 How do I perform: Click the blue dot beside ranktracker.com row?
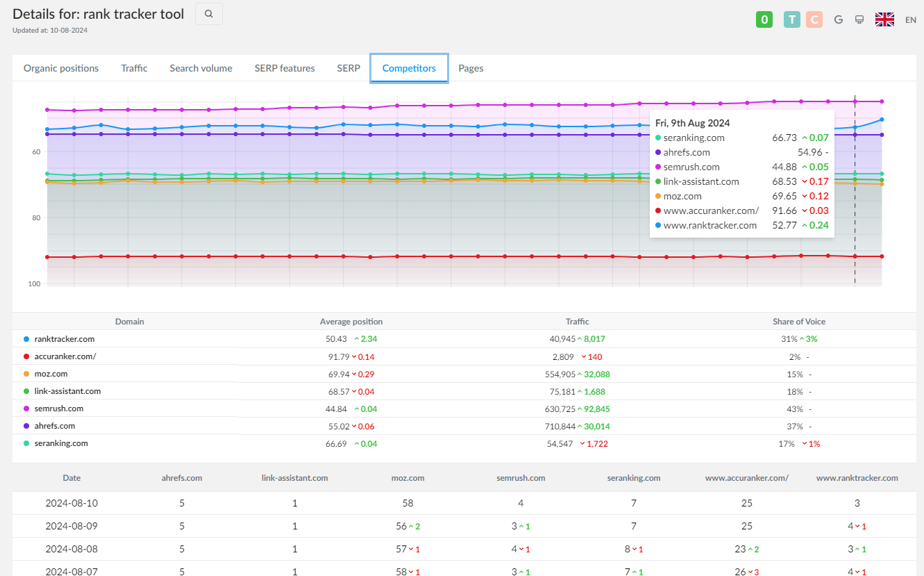(26, 339)
